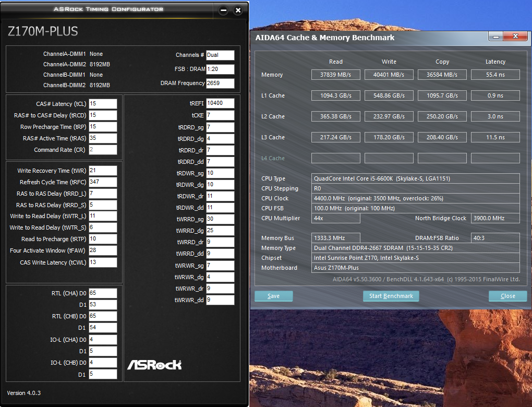Select the Channels # field showing Dual
Image resolution: width=532 pixels, height=407 pixels.
(220, 55)
